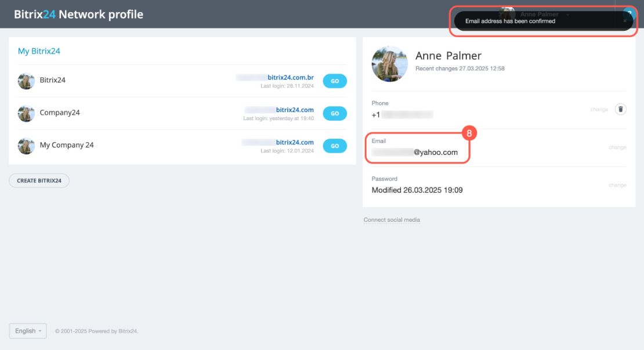Image resolution: width=644 pixels, height=350 pixels.
Task: Click the Anne Palmer profile name
Action: coord(448,56)
